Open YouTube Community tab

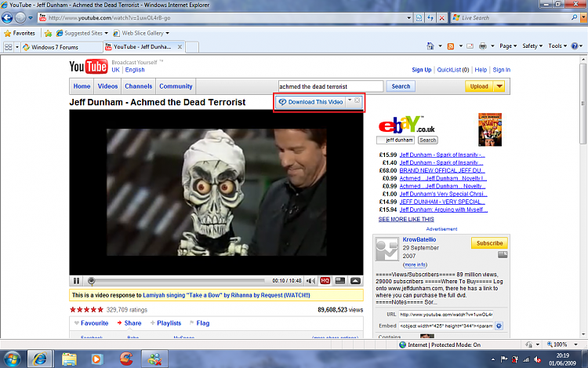tap(176, 86)
